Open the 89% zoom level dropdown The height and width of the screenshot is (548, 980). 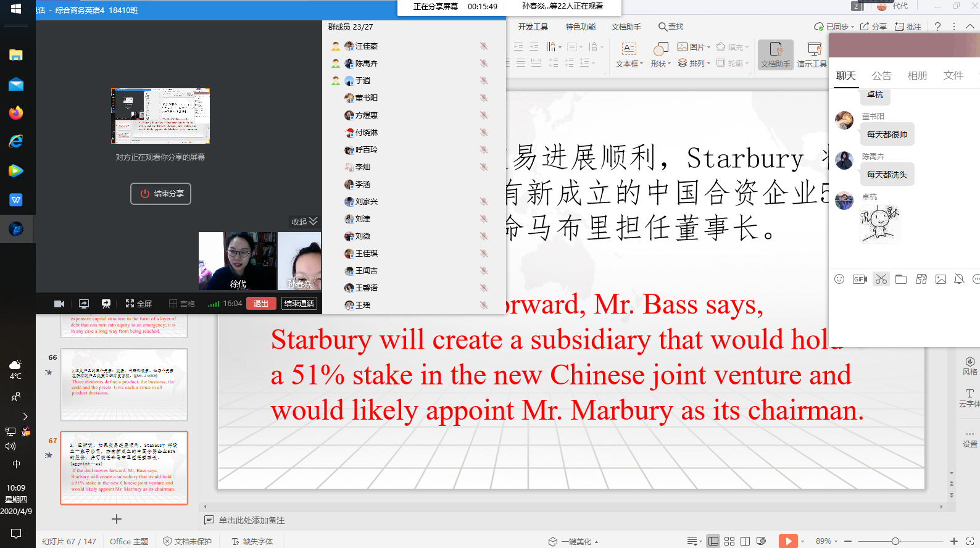coord(826,541)
